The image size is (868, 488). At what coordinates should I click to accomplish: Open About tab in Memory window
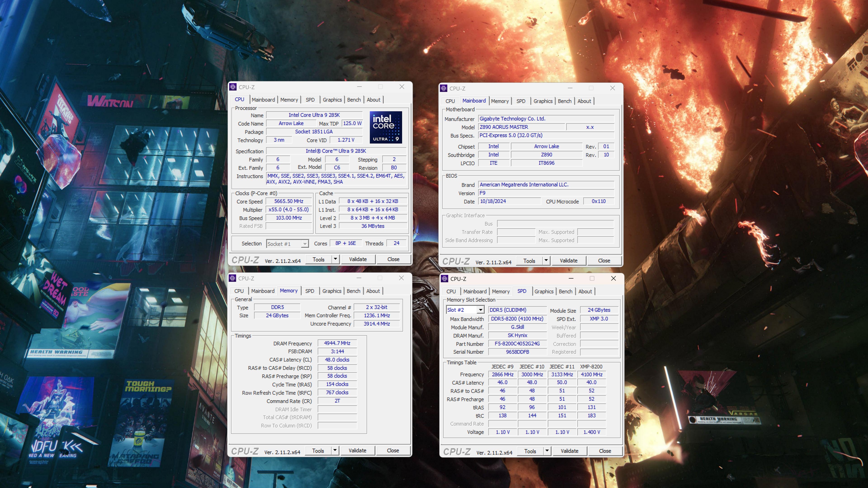[x=373, y=291]
